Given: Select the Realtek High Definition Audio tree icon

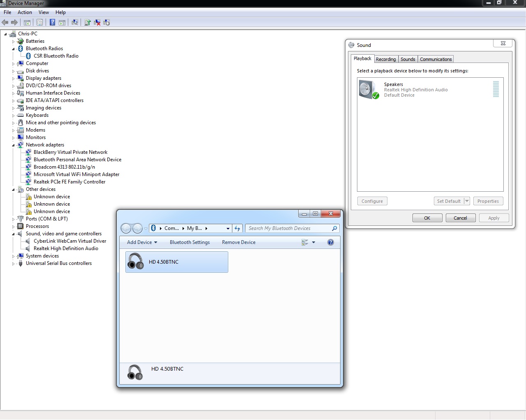Looking at the screenshot, I should click(28, 248).
